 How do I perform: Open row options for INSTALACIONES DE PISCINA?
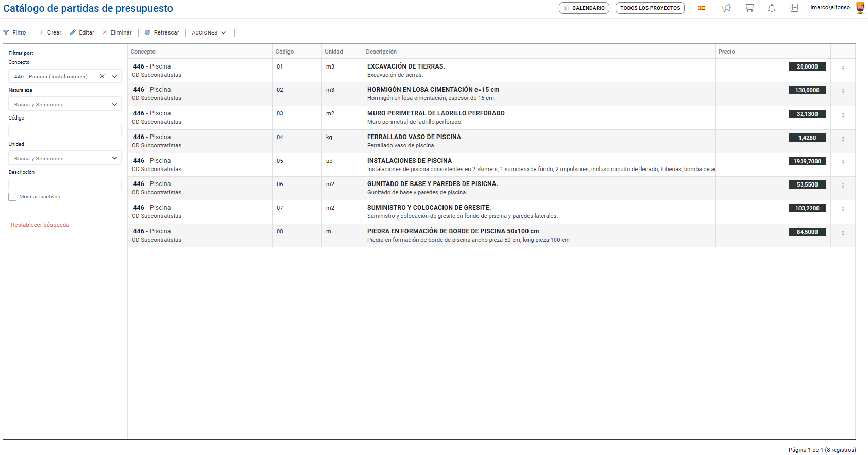(843, 162)
